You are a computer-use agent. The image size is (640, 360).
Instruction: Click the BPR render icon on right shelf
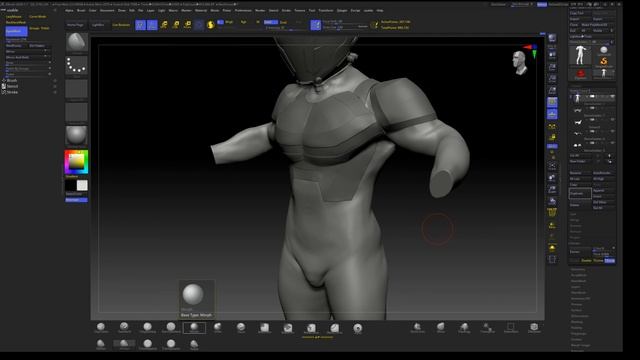[552, 38]
